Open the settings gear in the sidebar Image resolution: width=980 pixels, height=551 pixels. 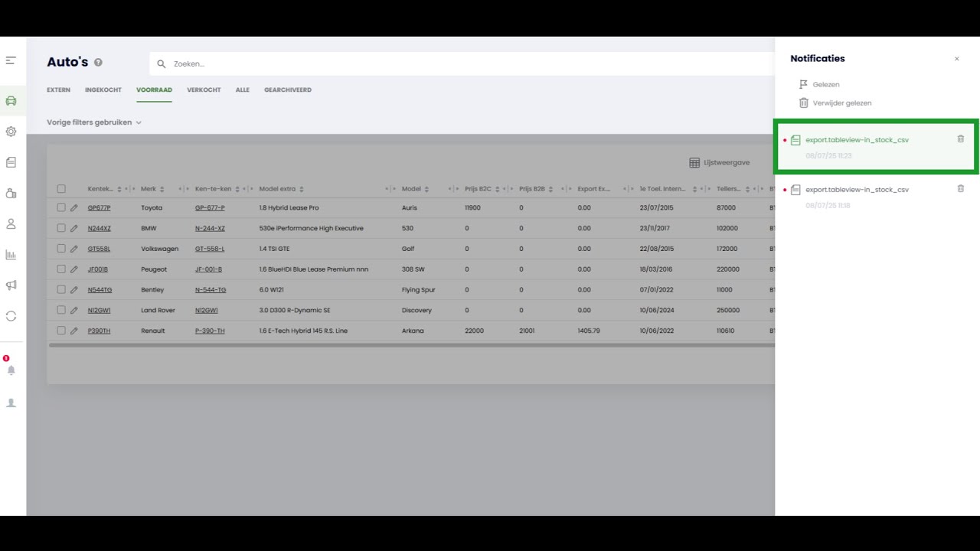click(x=11, y=132)
